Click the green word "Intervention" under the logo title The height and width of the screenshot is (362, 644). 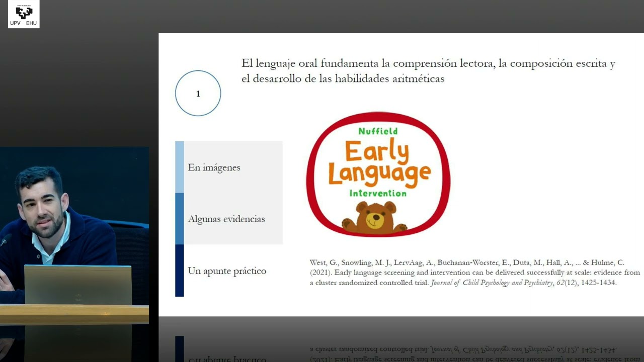[378, 193]
